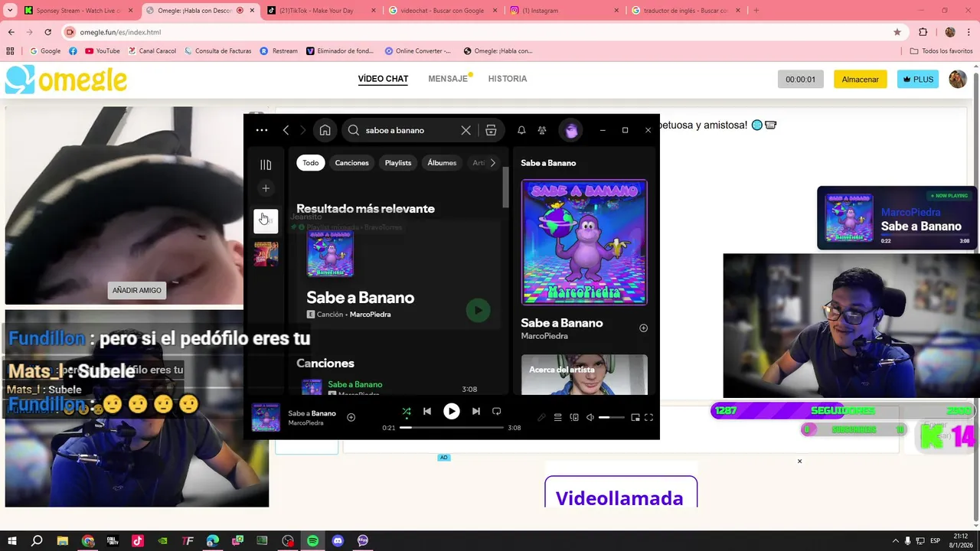980x551 pixels.
Task: Select the Álbumes filter chip
Action: 442,162
